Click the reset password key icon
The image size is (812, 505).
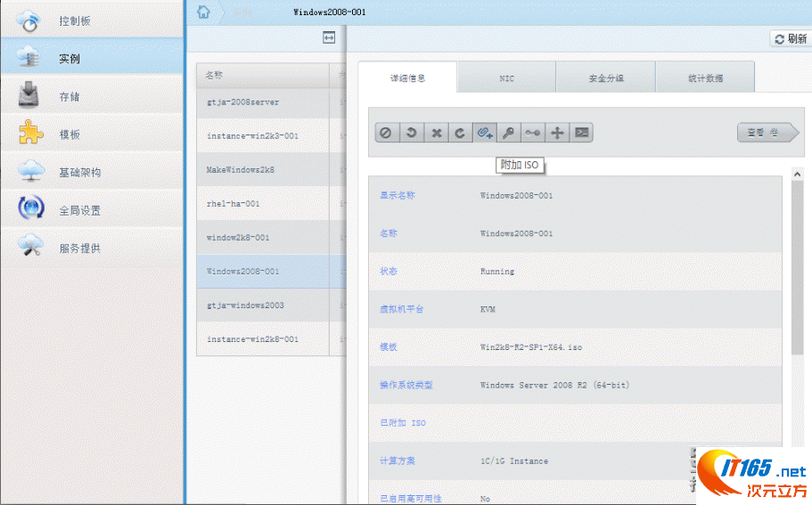coord(509,133)
